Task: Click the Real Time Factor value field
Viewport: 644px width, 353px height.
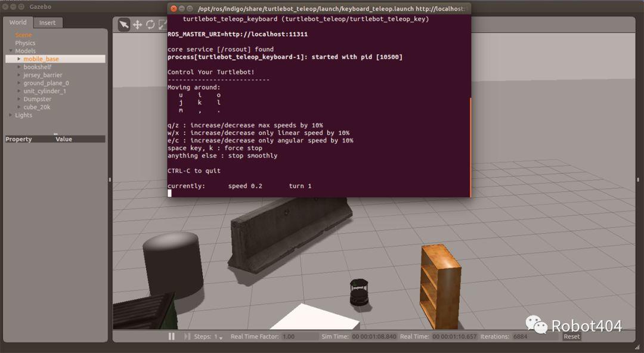Action: [300, 336]
